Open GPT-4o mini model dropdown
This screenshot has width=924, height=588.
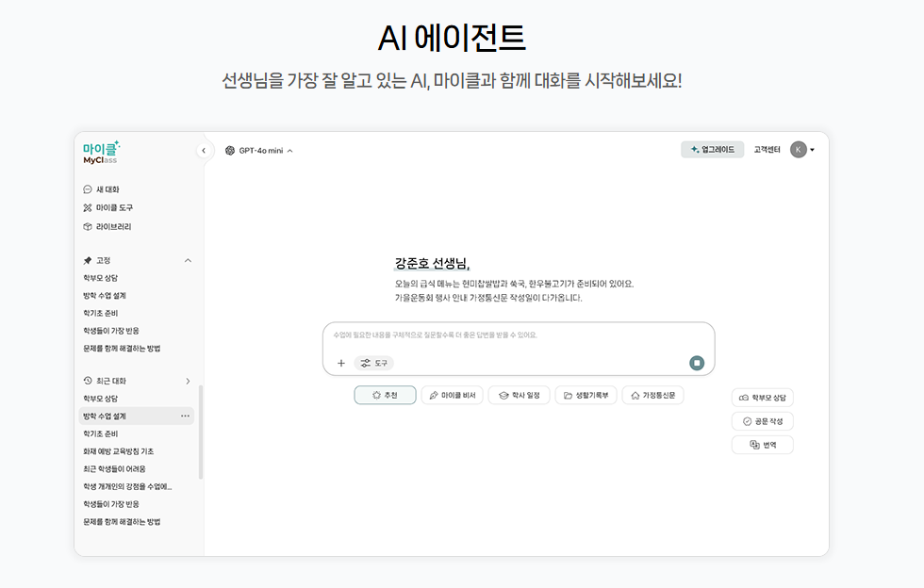click(259, 151)
